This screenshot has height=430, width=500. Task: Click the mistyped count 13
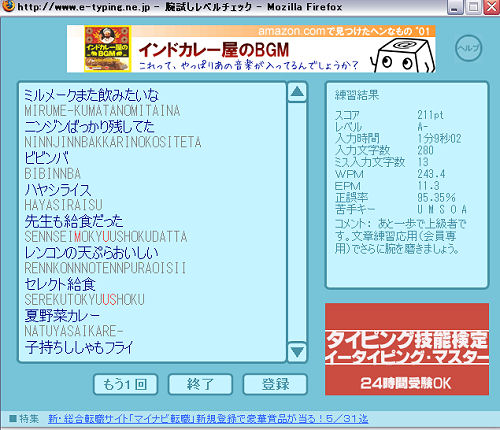click(x=423, y=162)
